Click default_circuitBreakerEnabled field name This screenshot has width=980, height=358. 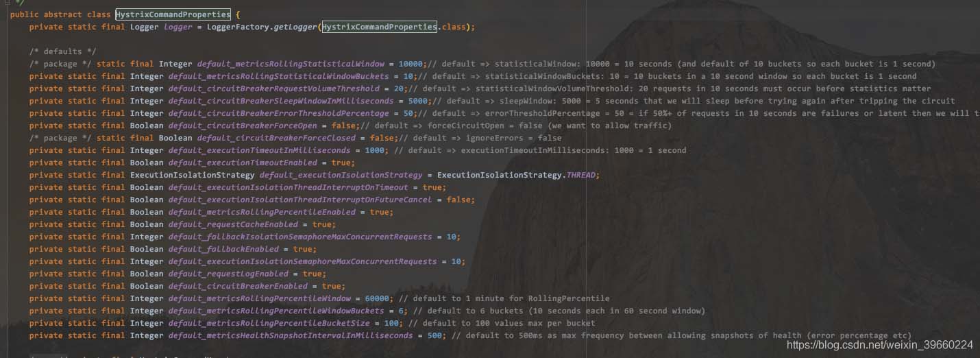pyautogui.click(x=238, y=286)
